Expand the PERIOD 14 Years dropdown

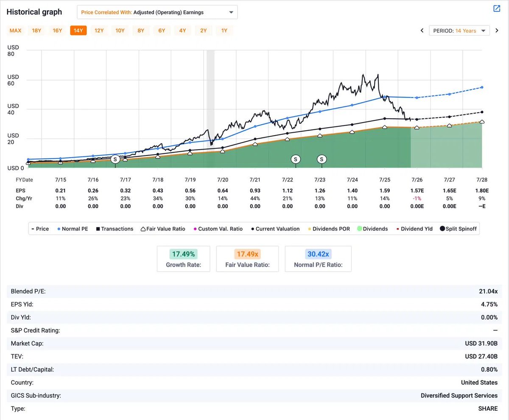[459, 31]
